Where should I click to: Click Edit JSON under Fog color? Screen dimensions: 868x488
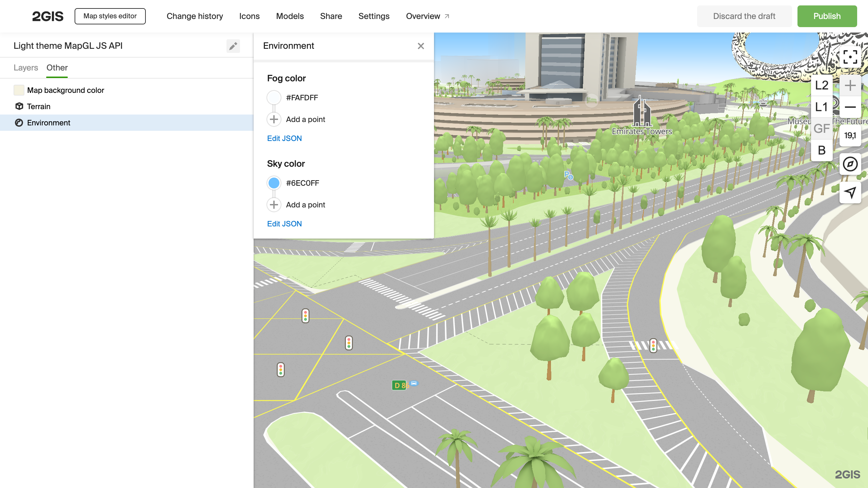pyautogui.click(x=284, y=138)
